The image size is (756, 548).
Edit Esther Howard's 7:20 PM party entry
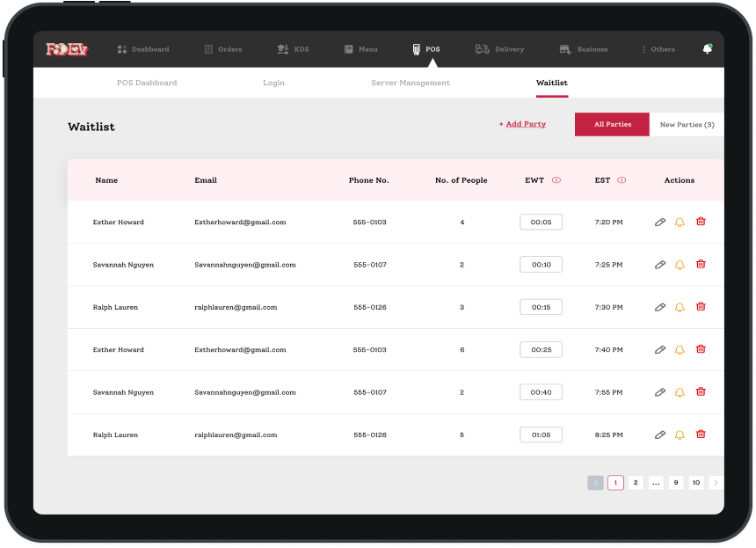[660, 223]
